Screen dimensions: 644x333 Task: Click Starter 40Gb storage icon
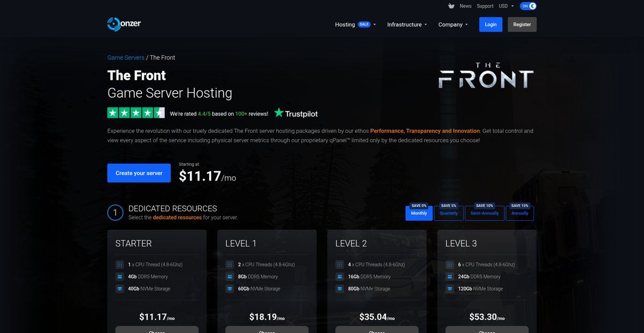120,288
